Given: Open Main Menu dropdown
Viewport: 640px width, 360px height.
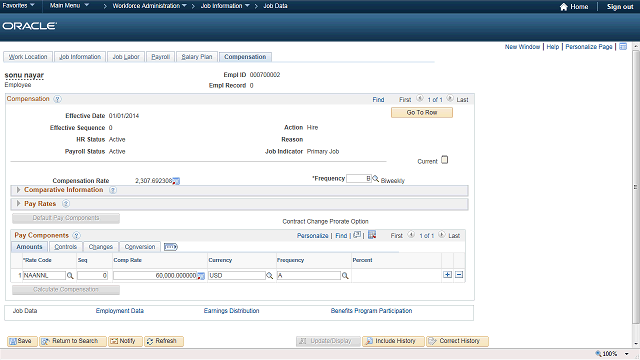Looking at the screenshot, I should tap(69, 6).
